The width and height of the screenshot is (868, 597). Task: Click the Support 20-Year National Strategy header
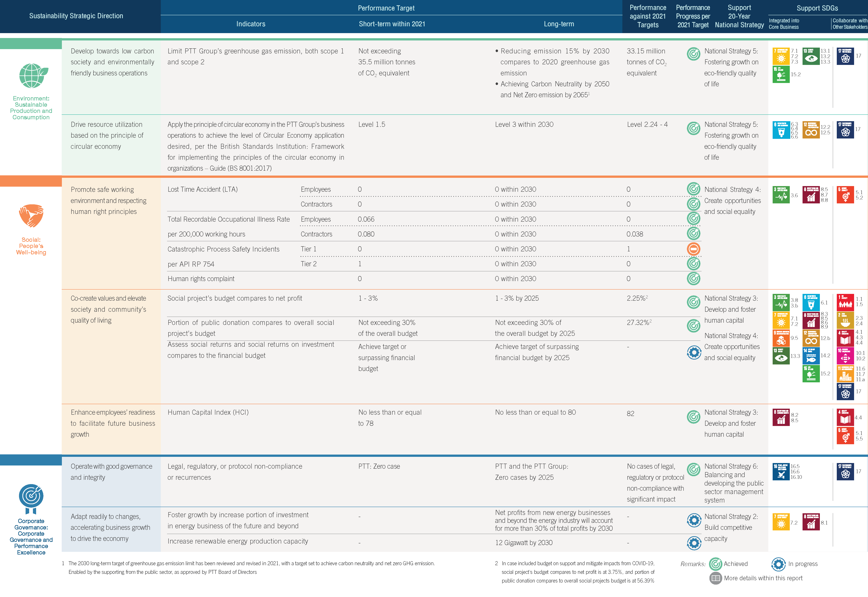click(x=739, y=16)
